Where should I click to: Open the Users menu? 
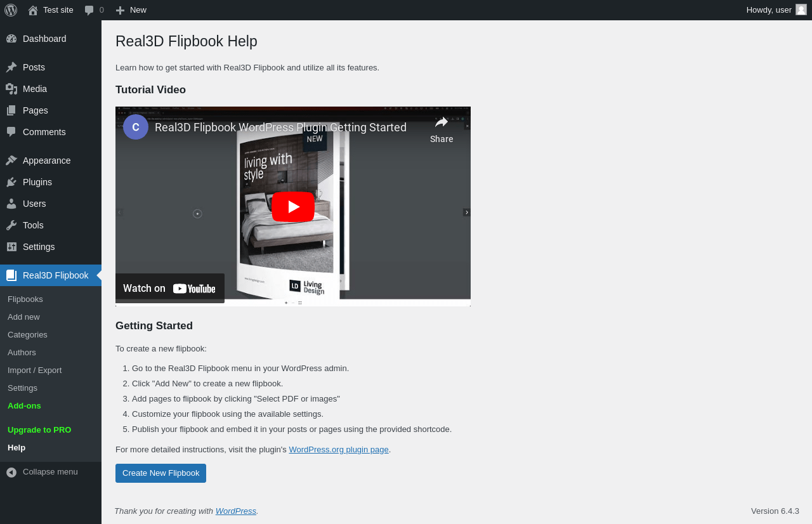coord(51,204)
